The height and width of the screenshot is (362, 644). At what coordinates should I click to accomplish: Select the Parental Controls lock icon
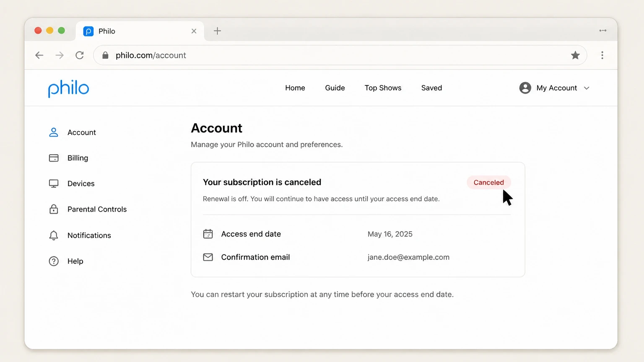pyautogui.click(x=54, y=209)
